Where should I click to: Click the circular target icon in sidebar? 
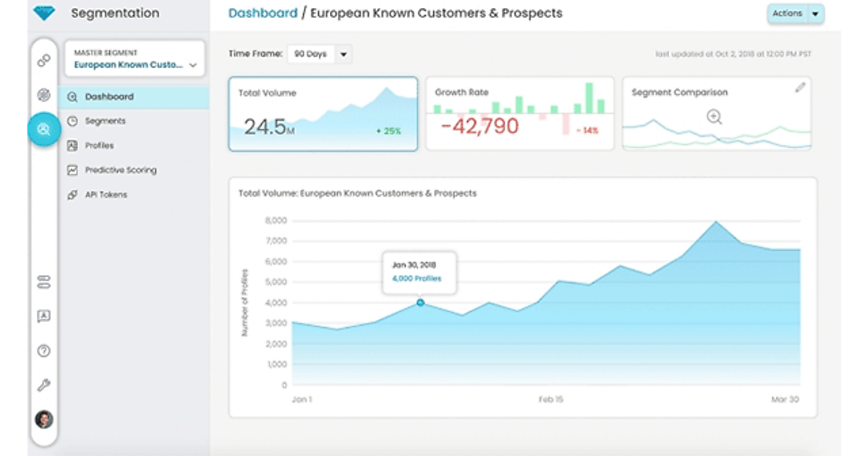tap(44, 95)
